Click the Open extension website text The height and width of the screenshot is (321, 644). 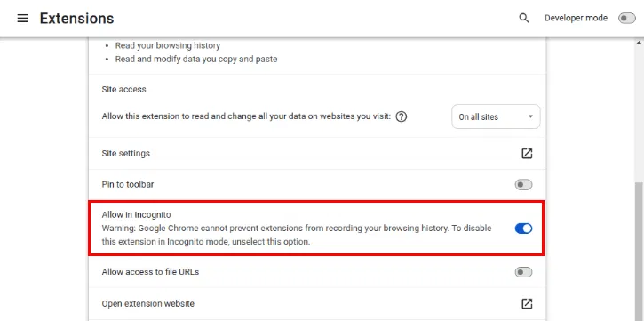(147, 304)
